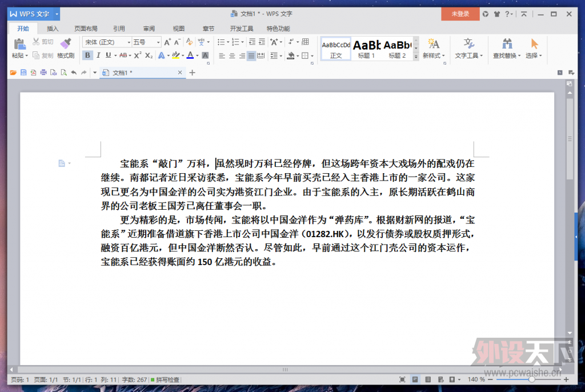Click the undo arrow icon
585x392 pixels.
74,73
